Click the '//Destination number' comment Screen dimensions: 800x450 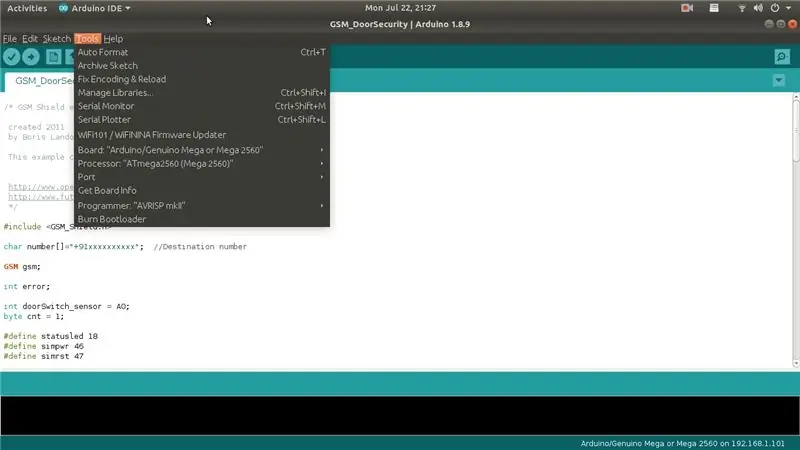(200, 246)
